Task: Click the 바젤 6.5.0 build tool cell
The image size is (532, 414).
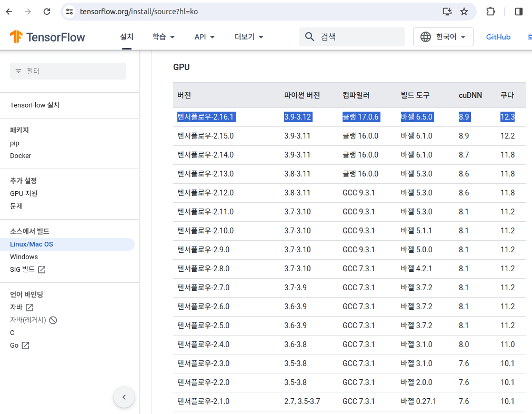Action: [417, 117]
